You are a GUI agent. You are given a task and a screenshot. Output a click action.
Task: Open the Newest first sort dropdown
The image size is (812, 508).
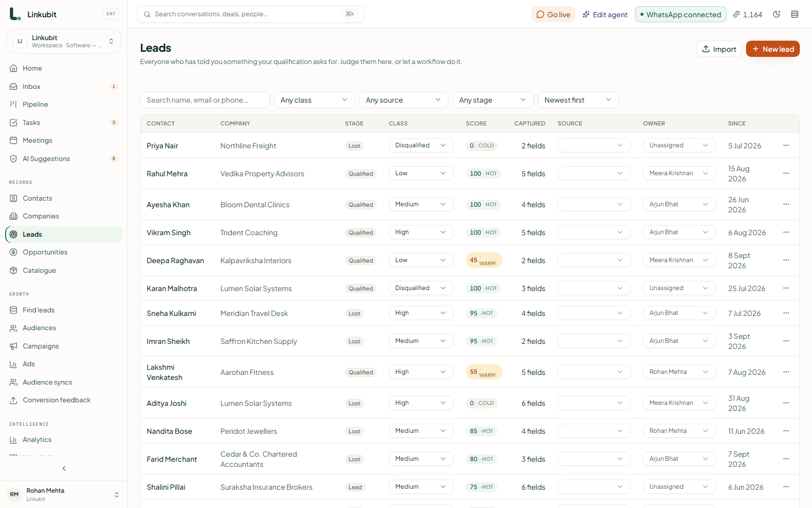(x=579, y=100)
